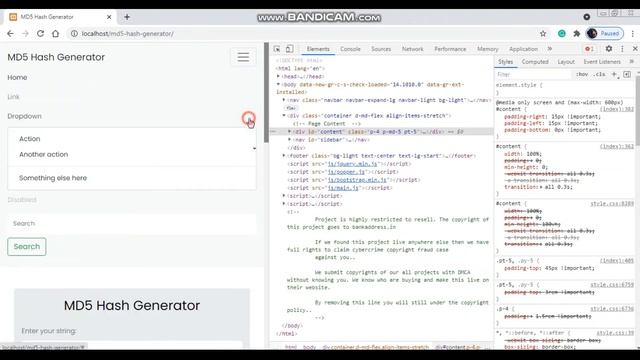Open the Paused profile button

604,33
